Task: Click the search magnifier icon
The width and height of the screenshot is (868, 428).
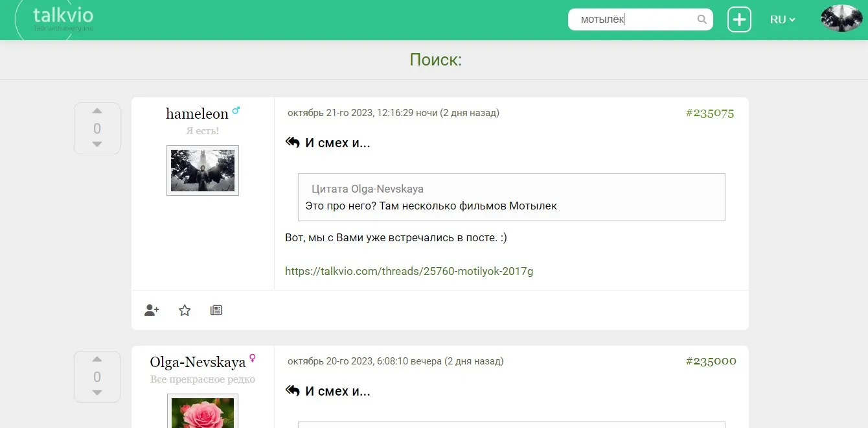Action: pos(702,19)
